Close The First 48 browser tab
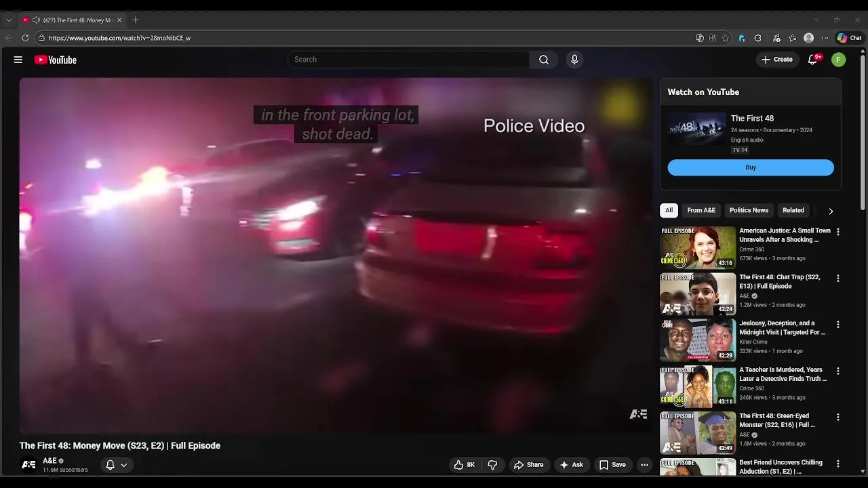The image size is (868, 488). tap(119, 20)
